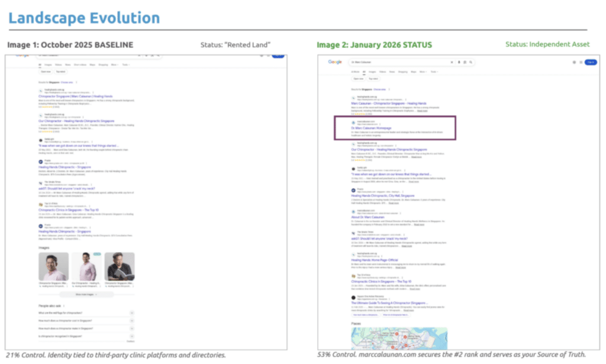This screenshot has width=606, height=364.
Task: Select AI Mode tab in January screenshot
Action: [x=355, y=72]
